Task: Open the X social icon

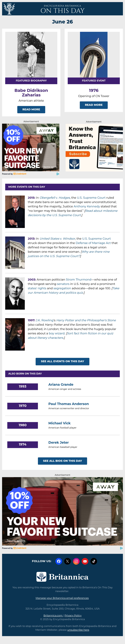Action: point(67,561)
